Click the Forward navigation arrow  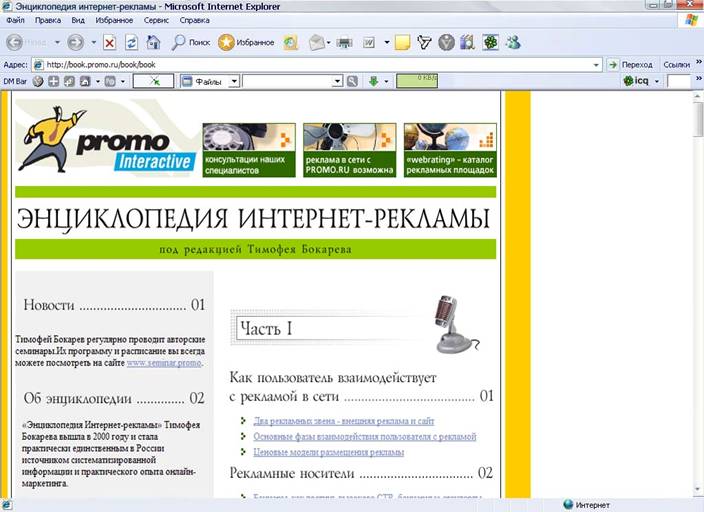pyautogui.click(x=75, y=43)
